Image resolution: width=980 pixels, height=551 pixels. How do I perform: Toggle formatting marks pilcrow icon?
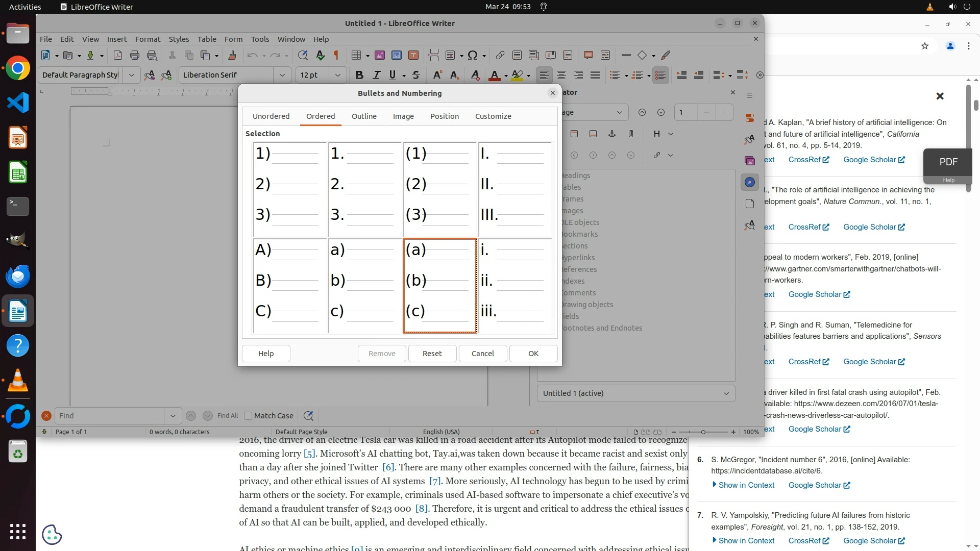336,55
